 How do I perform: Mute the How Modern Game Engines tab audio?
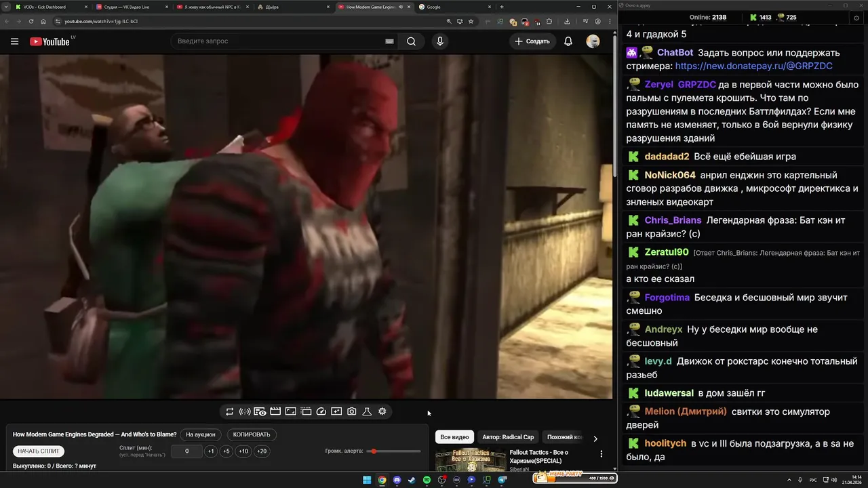400,7
